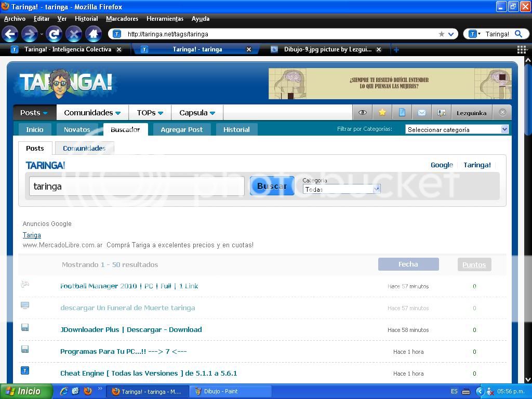Open the search engine selector dropdown
Screen dimensions: 532x399
pos(474,34)
